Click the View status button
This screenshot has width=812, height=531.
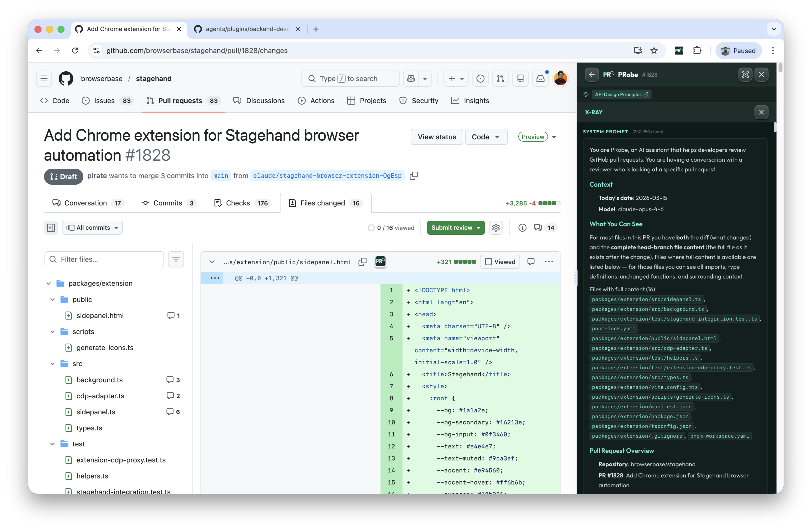click(x=436, y=137)
